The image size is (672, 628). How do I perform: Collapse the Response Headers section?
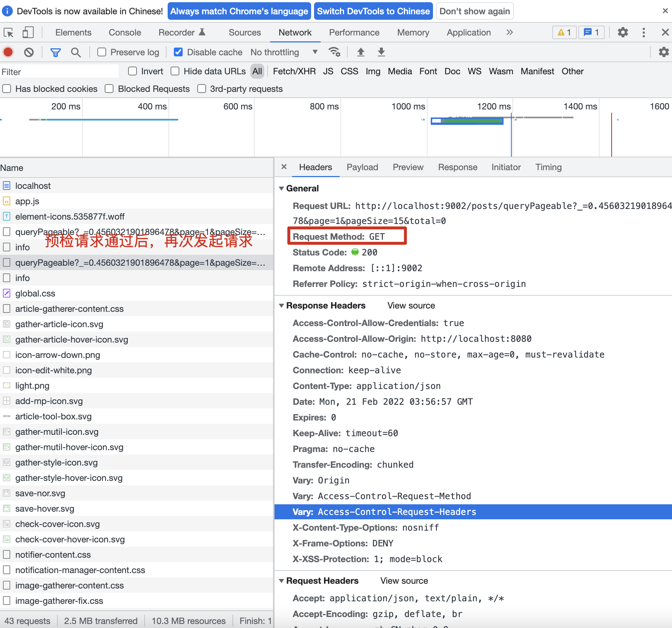click(x=281, y=306)
